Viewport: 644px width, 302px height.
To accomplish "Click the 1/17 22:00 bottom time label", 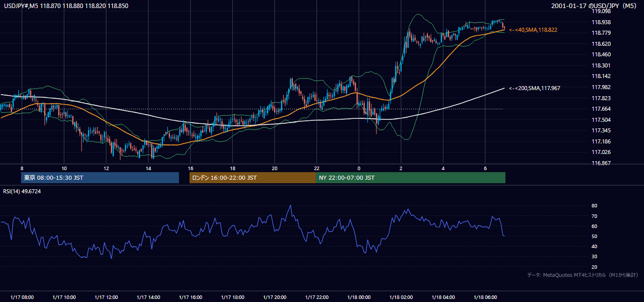I will (316, 297).
